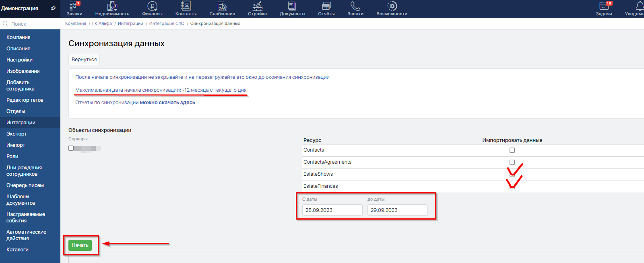Open the Задачи calendar icon
644x263 pixels.
604,6
